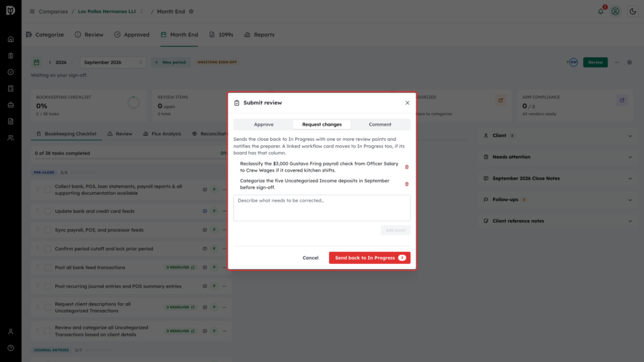644x362 pixels.
Task: Expand September 2026 Close Notes panel
Action: [x=558, y=178]
